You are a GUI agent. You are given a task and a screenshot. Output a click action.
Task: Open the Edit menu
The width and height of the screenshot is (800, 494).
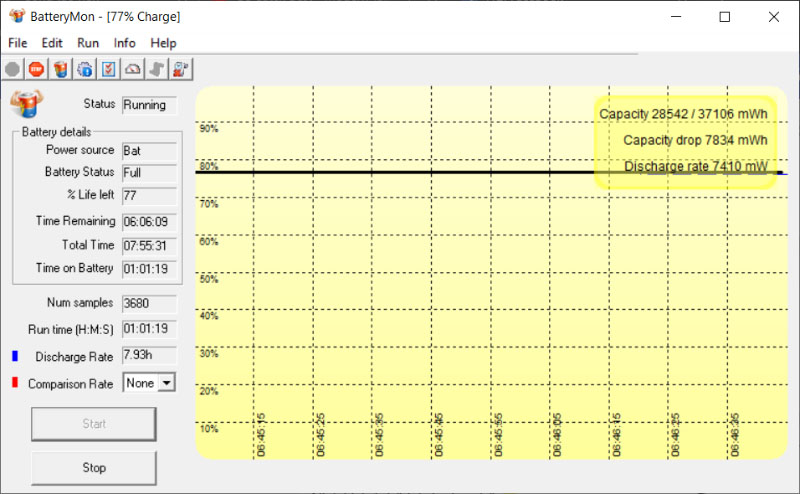point(52,43)
